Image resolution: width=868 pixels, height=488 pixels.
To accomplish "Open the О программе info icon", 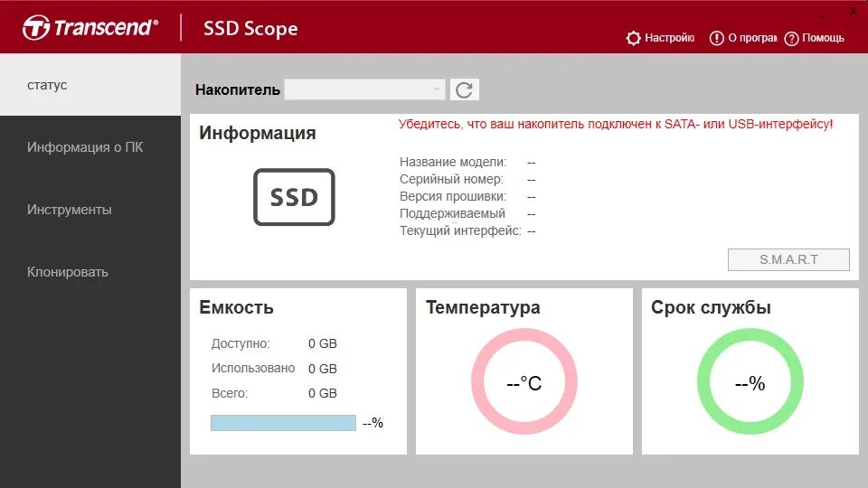I will 716,38.
